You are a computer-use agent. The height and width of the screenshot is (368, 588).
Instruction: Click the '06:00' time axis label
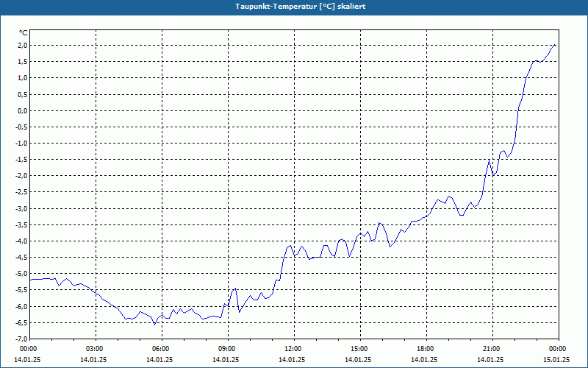pos(162,349)
